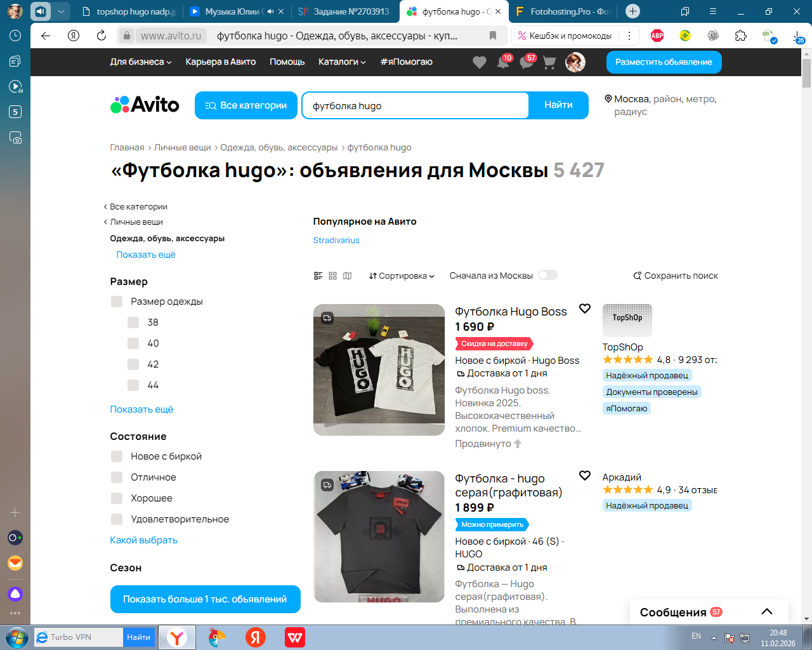Bookmark this page in the address bar
The image size is (812, 650).
click(x=493, y=36)
